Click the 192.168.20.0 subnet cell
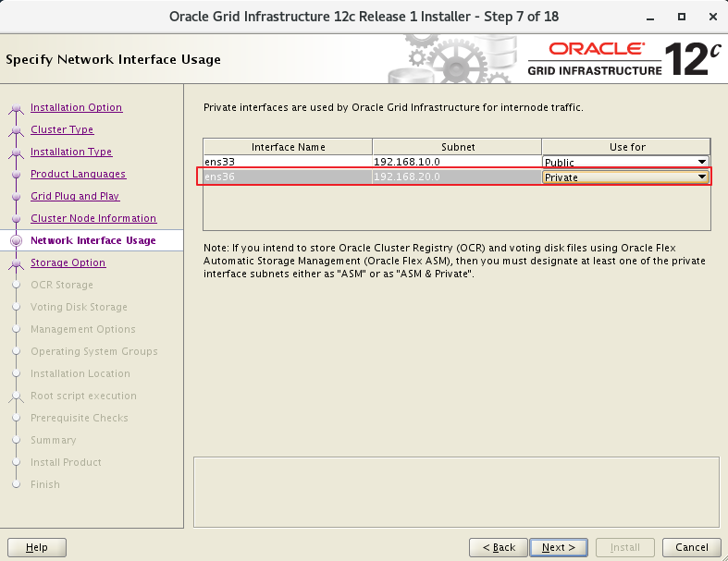Image resolution: width=728 pixels, height=561 pixels. 457,177
